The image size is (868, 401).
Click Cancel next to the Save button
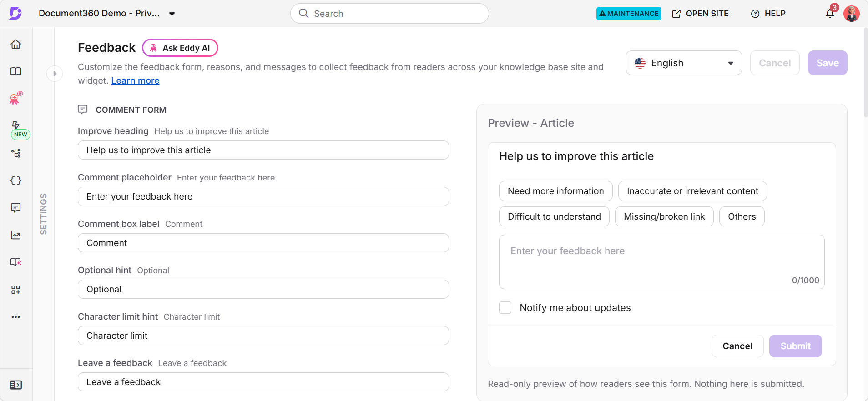pos(775,63)
